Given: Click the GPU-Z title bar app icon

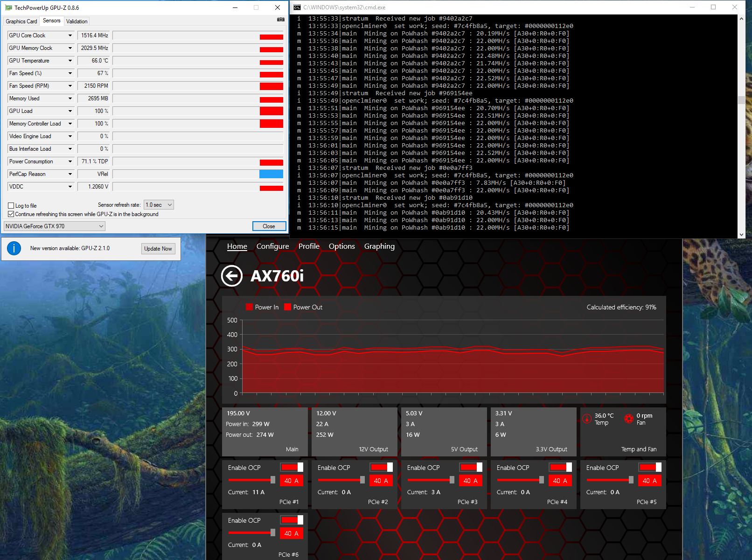Looking at the screenshot, I should 8,7.
